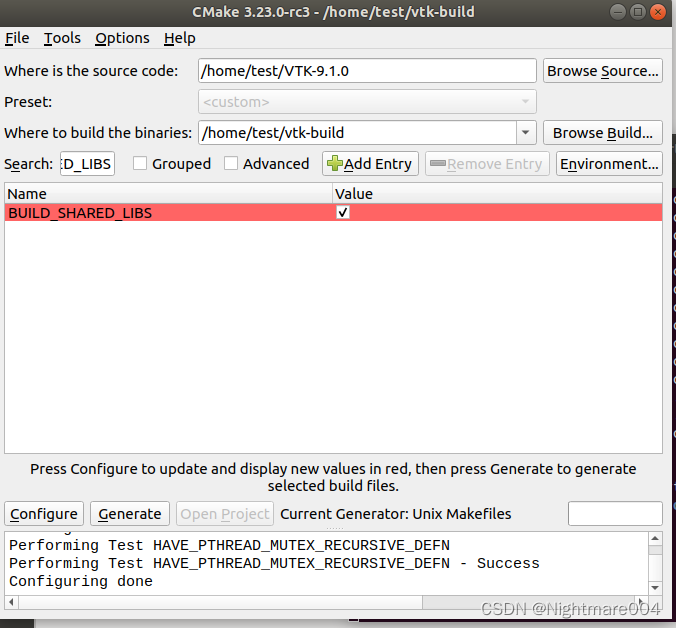Open the Preset custom dropdown

pyautogui.click(x=367, y=102)
